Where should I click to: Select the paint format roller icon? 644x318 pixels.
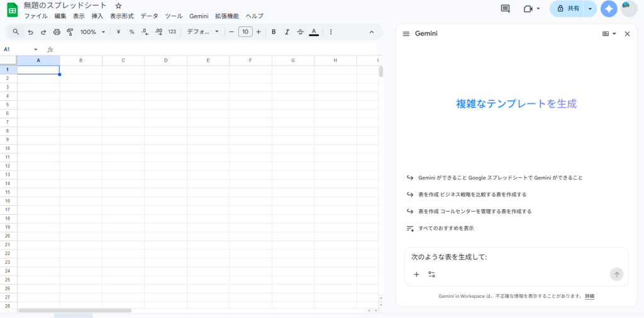pos(70,31)
